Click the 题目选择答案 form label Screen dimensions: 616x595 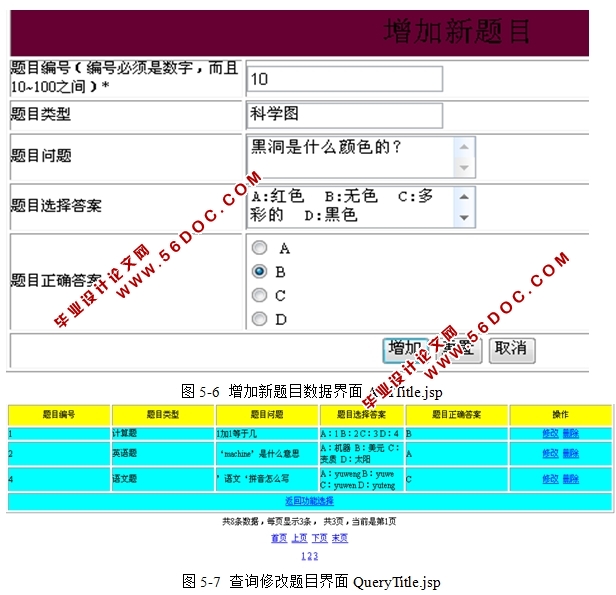click(x=56, y=205)
